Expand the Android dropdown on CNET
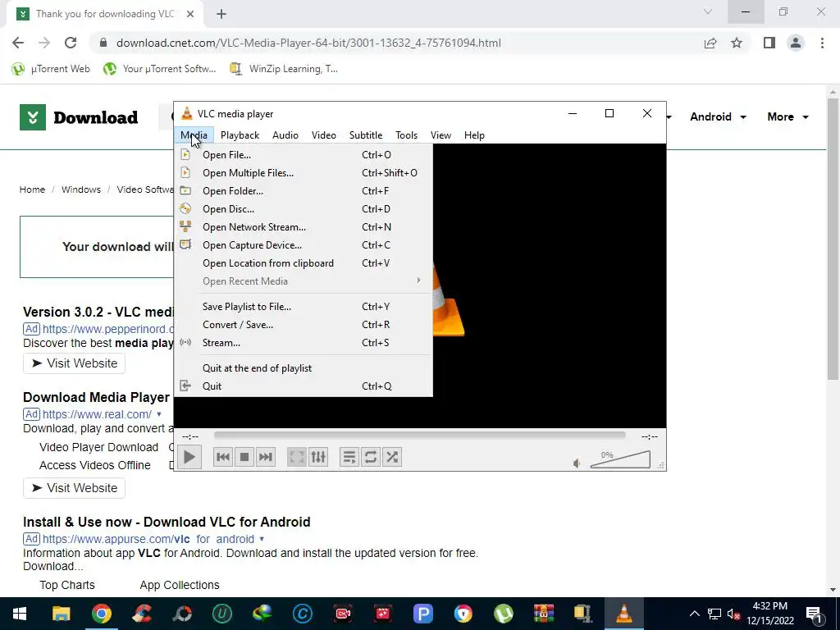This screenshot has height=630, width=840. (x=718, y=116)
